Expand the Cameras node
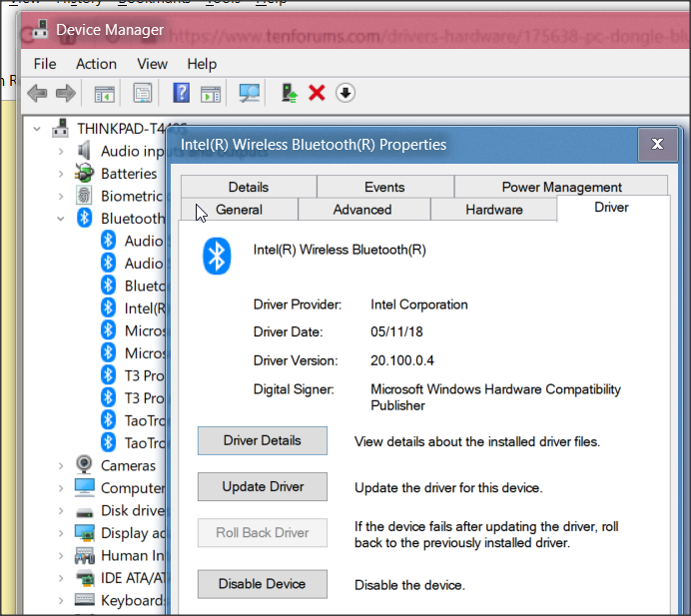Image resolution: width=691 pixels, height=616 pixels. (x=61, y=466)
